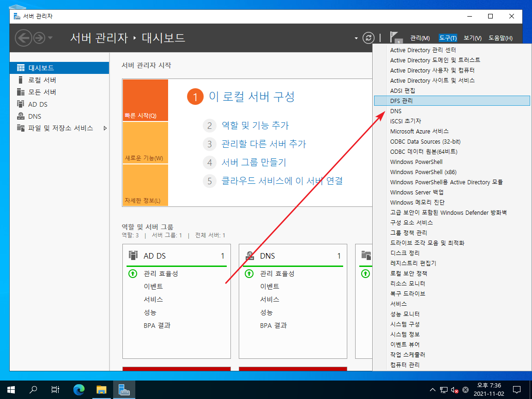The width and height of the screenshot is (532, 399).
Task: Click the network icon in system tray
Action: click(x=444, y=390)
